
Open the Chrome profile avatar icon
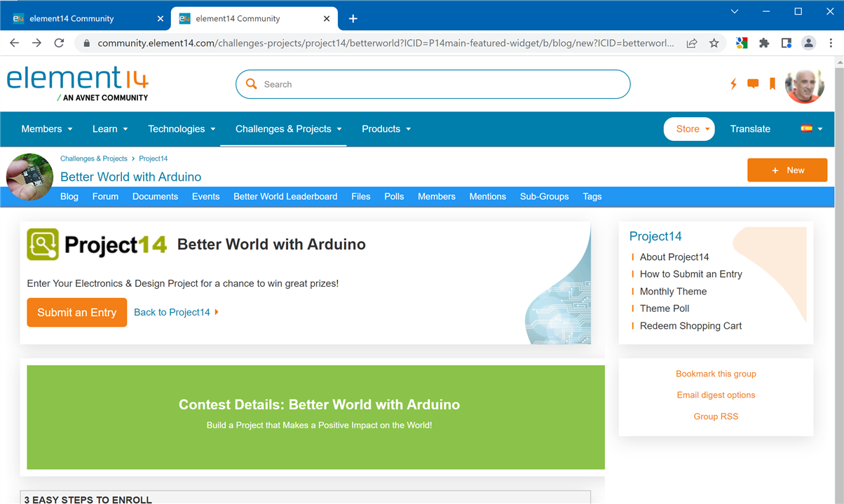pyautogui.click(x=808, y=43)
